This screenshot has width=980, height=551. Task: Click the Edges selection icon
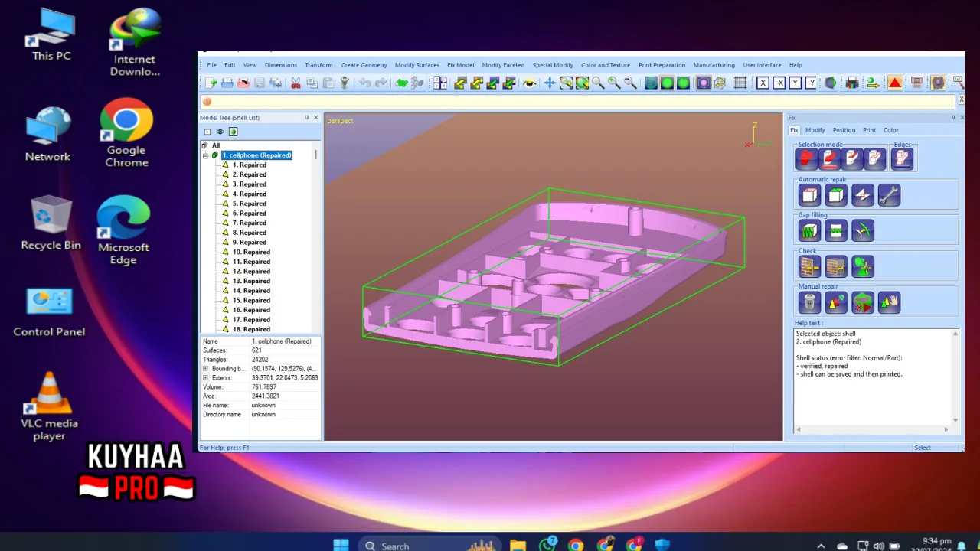point(902,158)
